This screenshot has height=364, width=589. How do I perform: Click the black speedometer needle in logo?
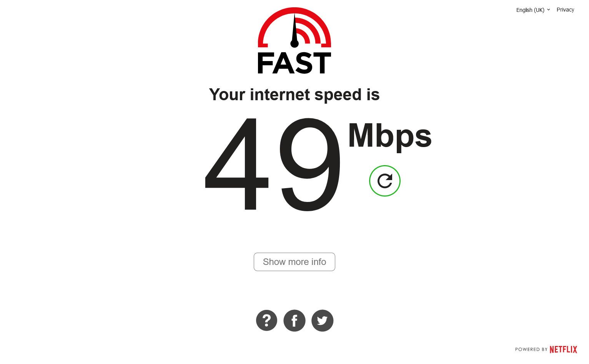pyautogui.click(x=294, y=31)
